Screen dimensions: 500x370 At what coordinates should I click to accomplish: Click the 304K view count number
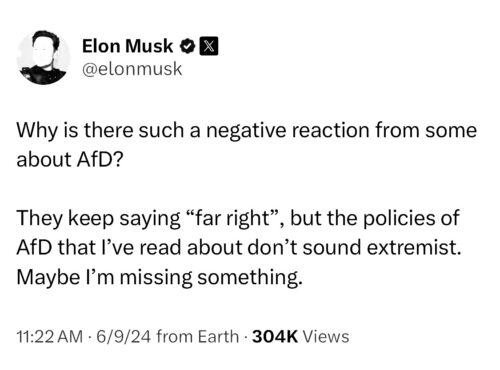pos(275,336)
